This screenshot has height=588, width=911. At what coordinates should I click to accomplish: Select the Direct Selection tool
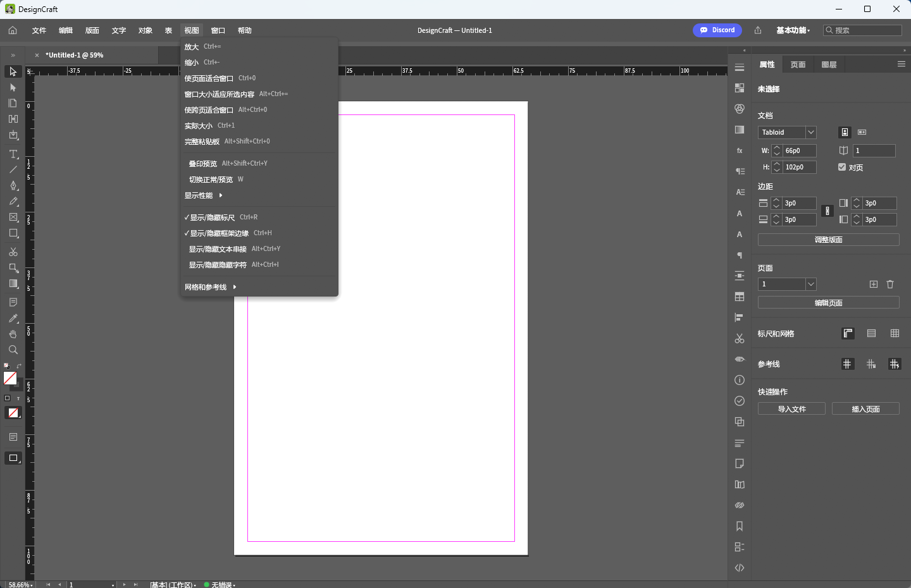point(13,87)
